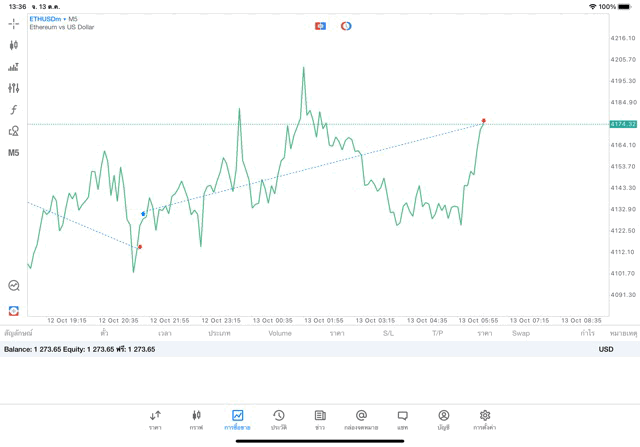Sort positions by the Volume column header
Viewport: 640px width, 447px height.
coord(280,333)
